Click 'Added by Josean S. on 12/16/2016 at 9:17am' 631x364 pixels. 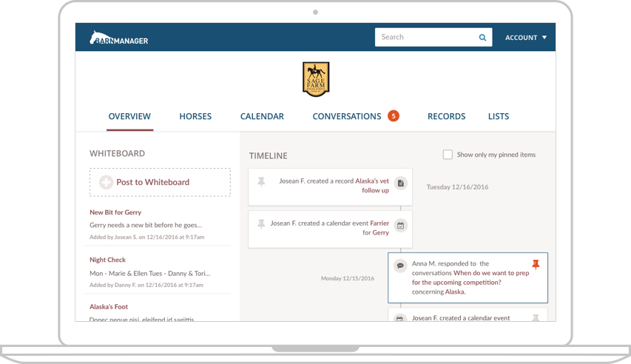click(147, 237)
